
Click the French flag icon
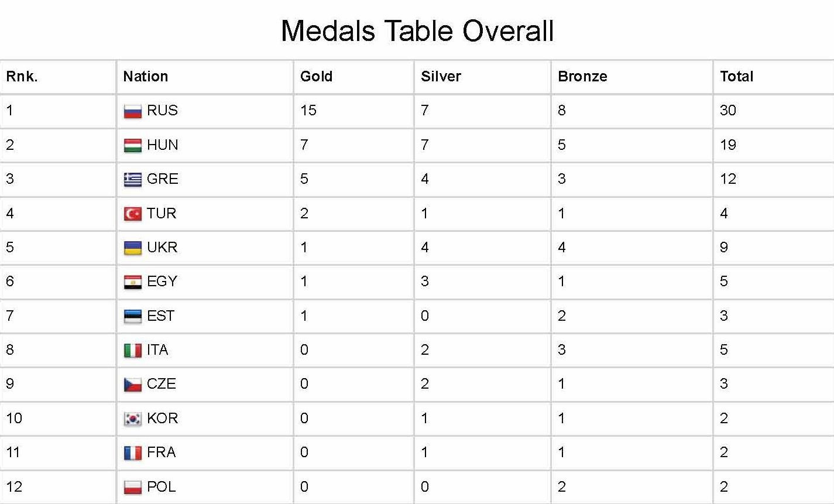[x=133, y=453]
